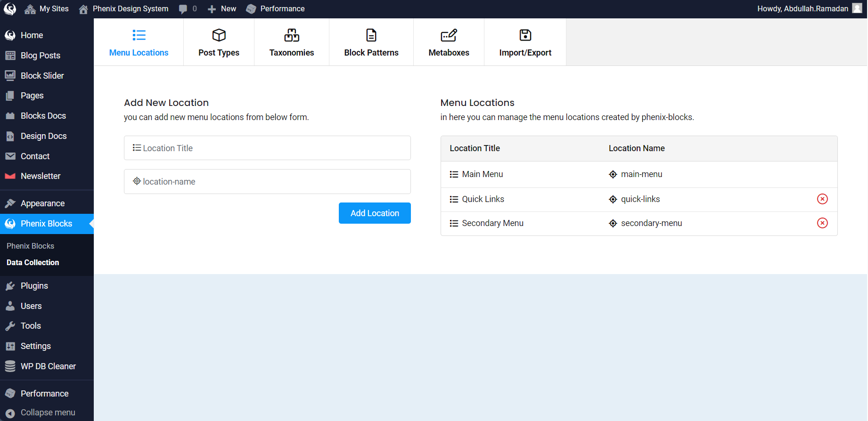Click the Users person icon

pos(10,306)
